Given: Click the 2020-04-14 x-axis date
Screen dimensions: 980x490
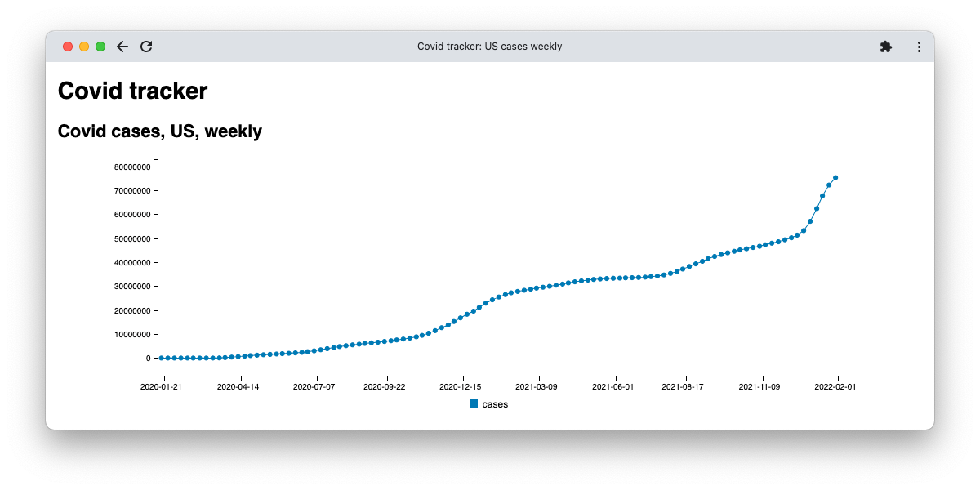Looking at the screenshot, I should [x=238, y=387].
